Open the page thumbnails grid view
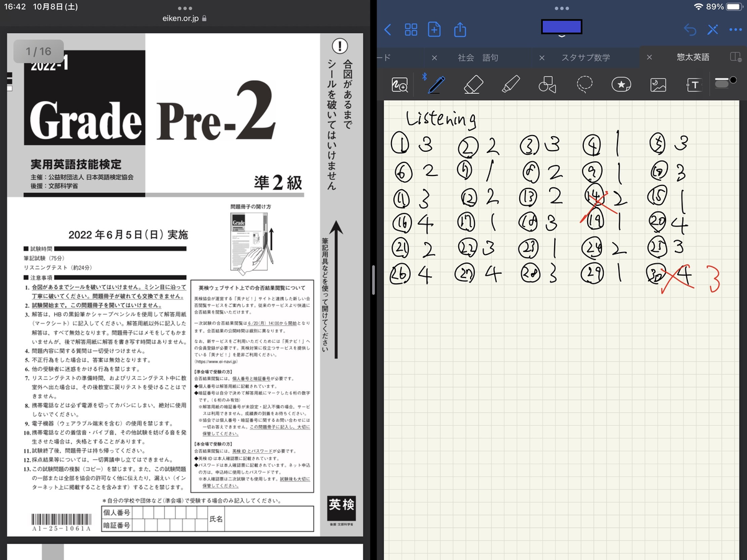 click(411, 29)
